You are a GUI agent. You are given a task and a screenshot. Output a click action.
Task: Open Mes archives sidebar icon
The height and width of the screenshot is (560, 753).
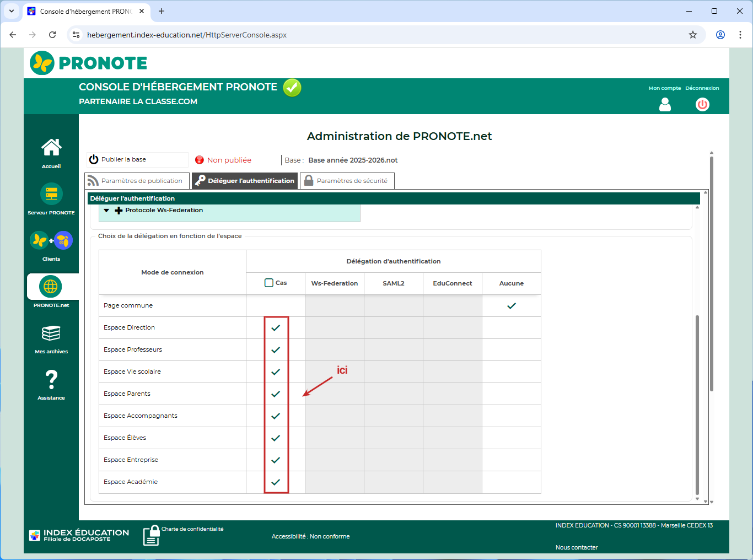[x=51, y=333]
